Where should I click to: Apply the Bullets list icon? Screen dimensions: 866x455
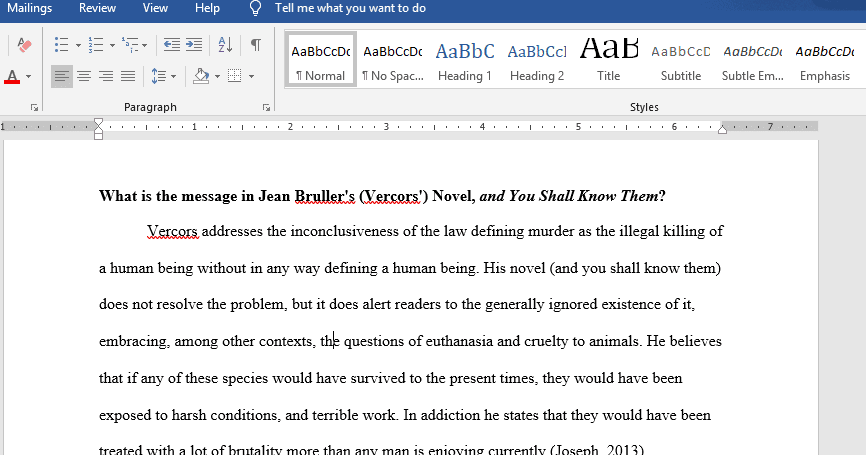click(61, 45)
